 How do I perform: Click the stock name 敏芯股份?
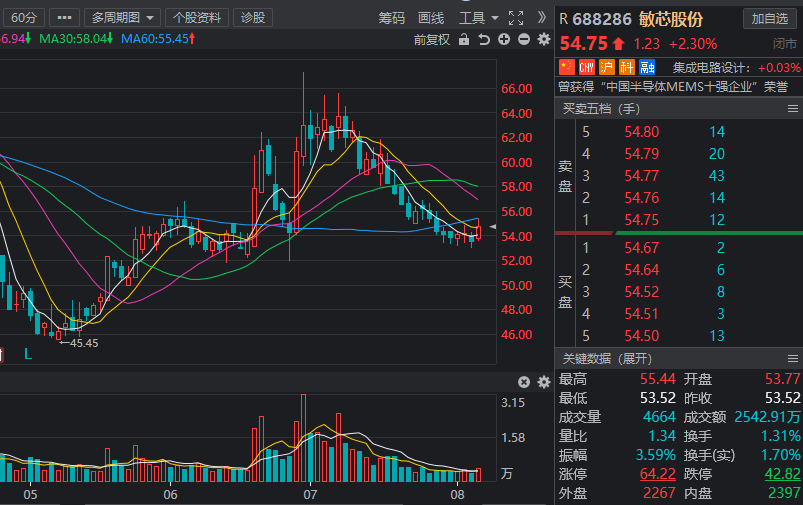(x=671, y=19)
